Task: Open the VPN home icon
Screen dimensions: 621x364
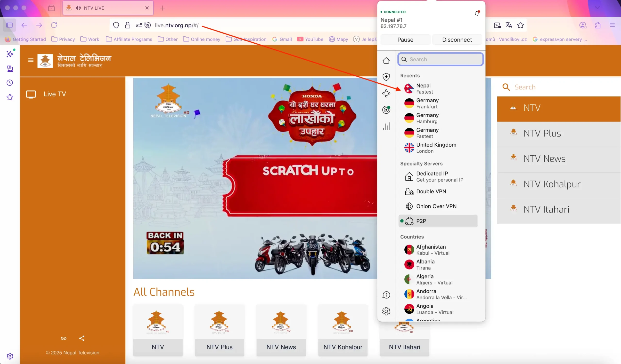Action: coord(386,61)
